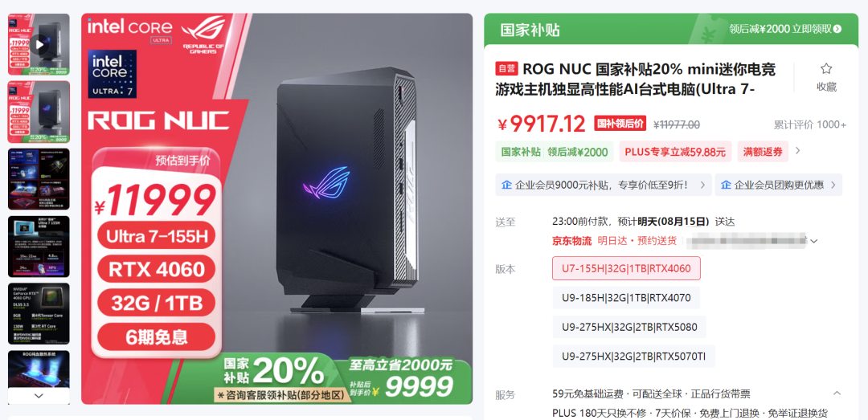Claim the ¥2000 national subsidy now
Viewport: 868px width, 420px height.
pos(785,29)
